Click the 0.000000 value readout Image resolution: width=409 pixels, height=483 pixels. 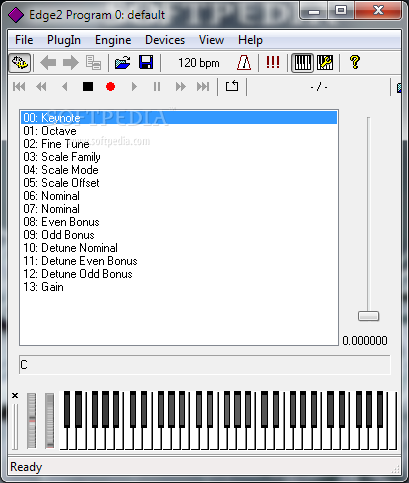(x=365, y=341)
